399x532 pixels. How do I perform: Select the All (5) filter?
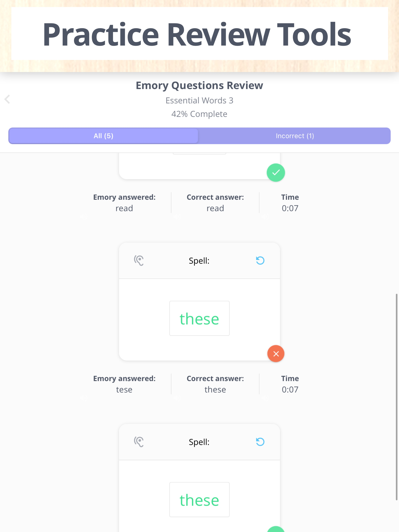pos(103,136)
